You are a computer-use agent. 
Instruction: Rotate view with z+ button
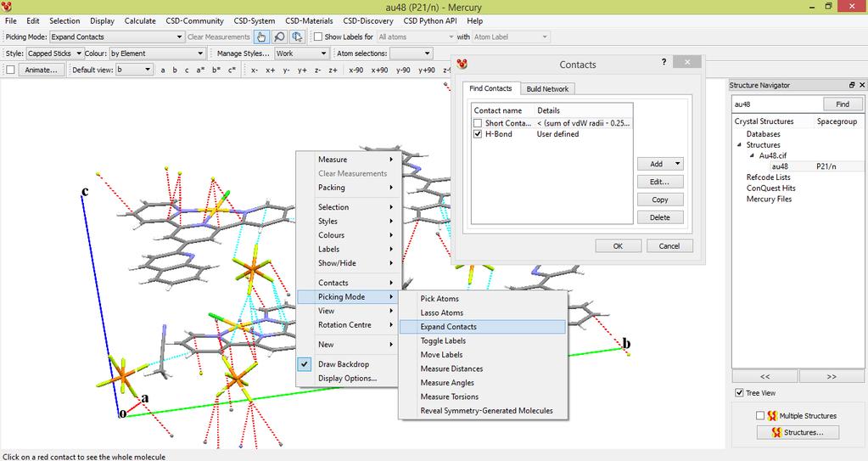pos(333,70)
